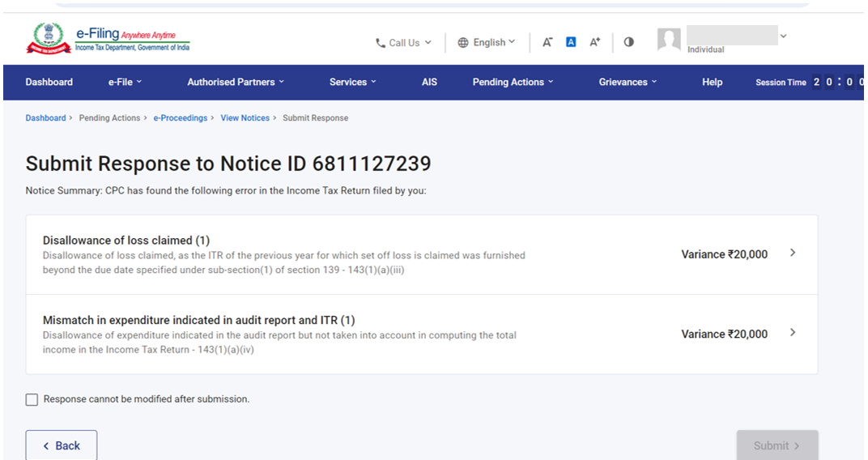The height and width of the screenshot is (460, 868).
Task: Toggle the high contrast mode icon
Action: (x=629, y=42)
